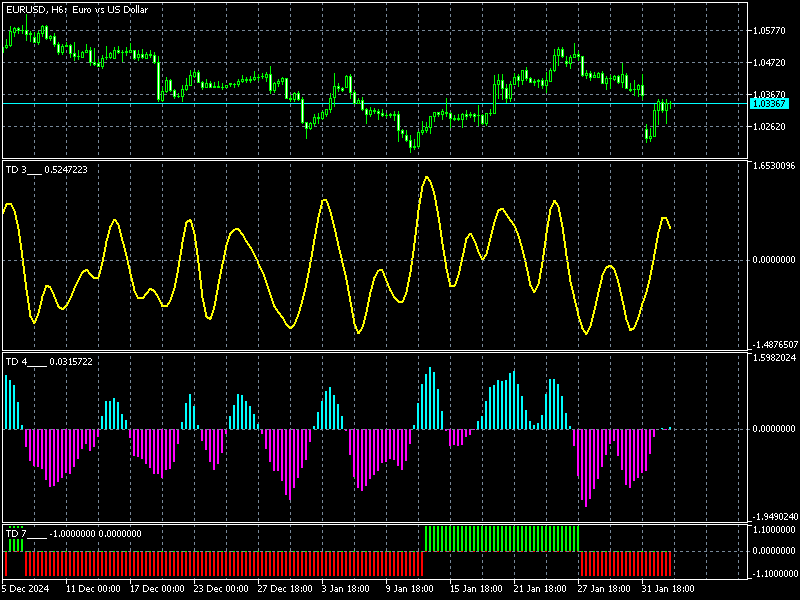Click the TD 3 scale maximum 1.6530096
This screenshot has height=600, width=800.
(773, 166)
